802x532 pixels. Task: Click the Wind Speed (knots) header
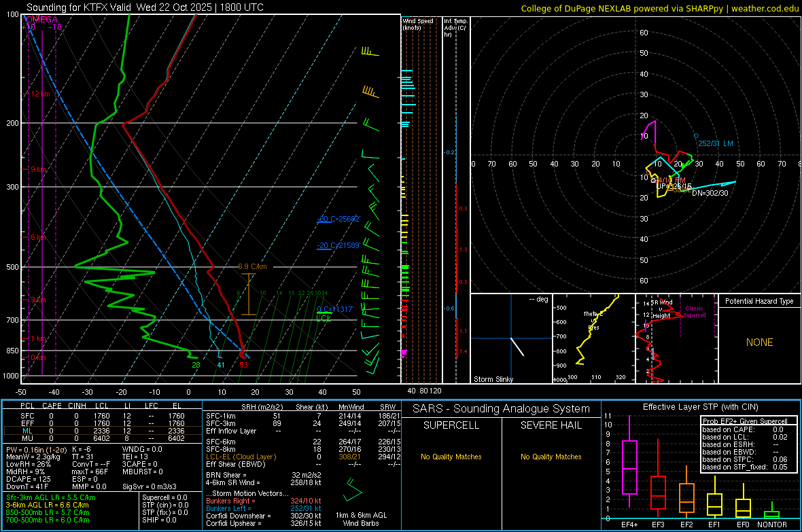(418, 24)
